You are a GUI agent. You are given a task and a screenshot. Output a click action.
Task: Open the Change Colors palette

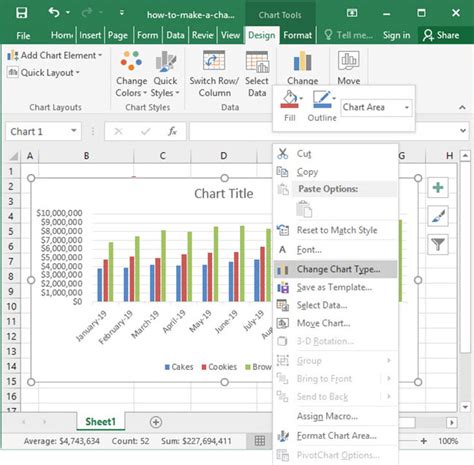[131, 74]
